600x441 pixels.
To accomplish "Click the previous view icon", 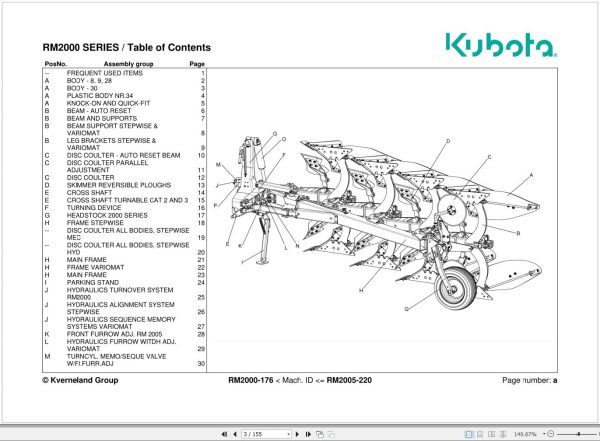I will click(x=320, y=434).
